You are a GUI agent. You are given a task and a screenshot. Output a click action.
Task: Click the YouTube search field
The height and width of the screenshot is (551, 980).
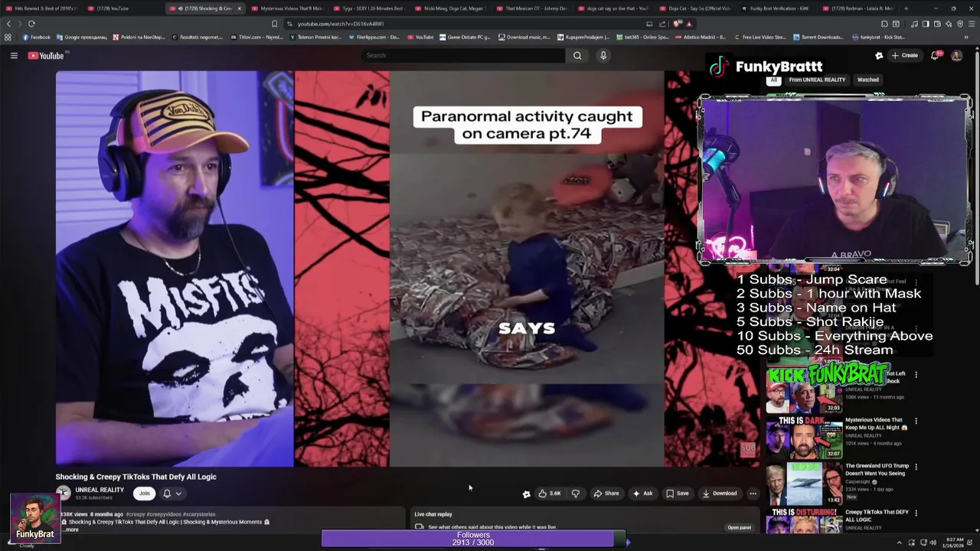(x=463, y=55)
